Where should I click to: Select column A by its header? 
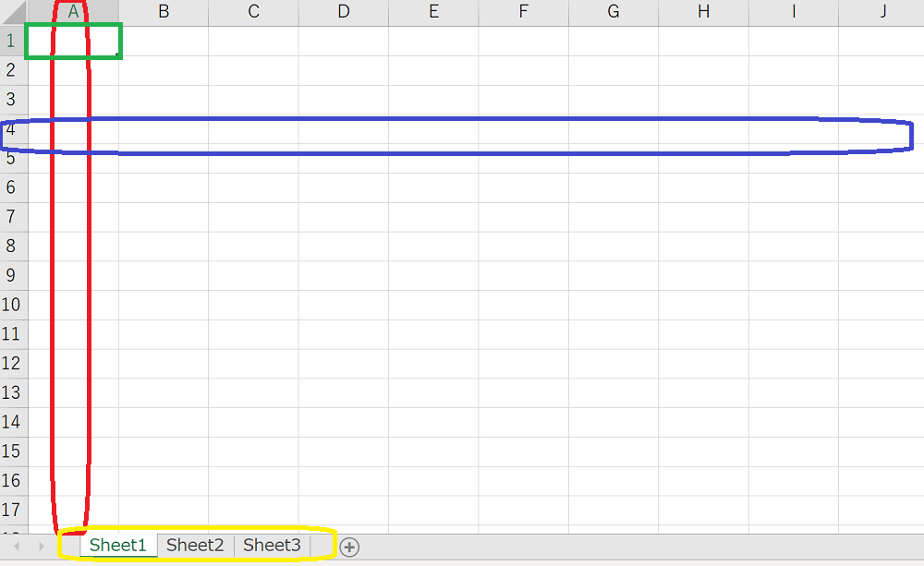click(73, 12)
